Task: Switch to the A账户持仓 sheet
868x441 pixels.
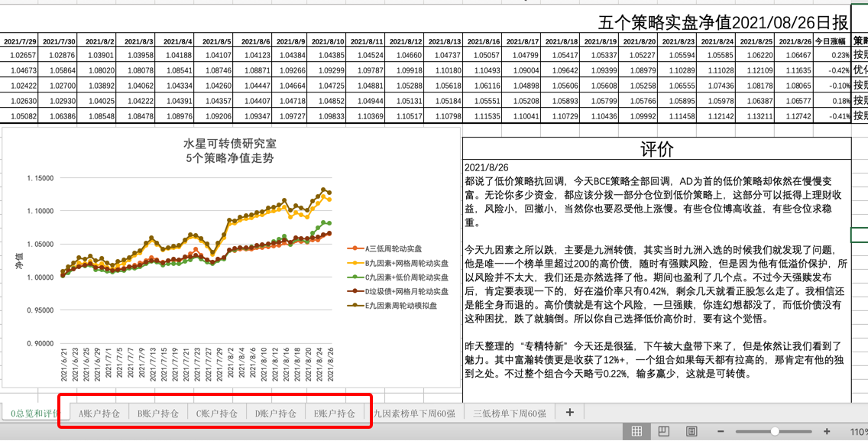Action: click(99, 413)
